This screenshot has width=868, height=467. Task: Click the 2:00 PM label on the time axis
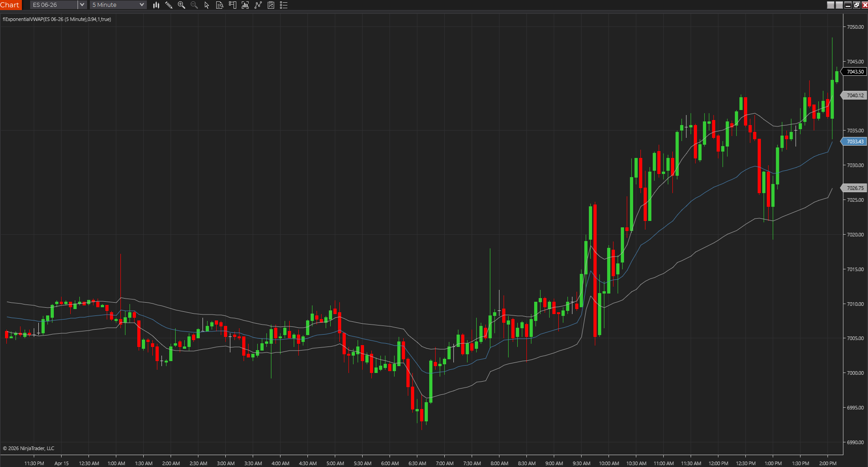click(x=828, y=463)
